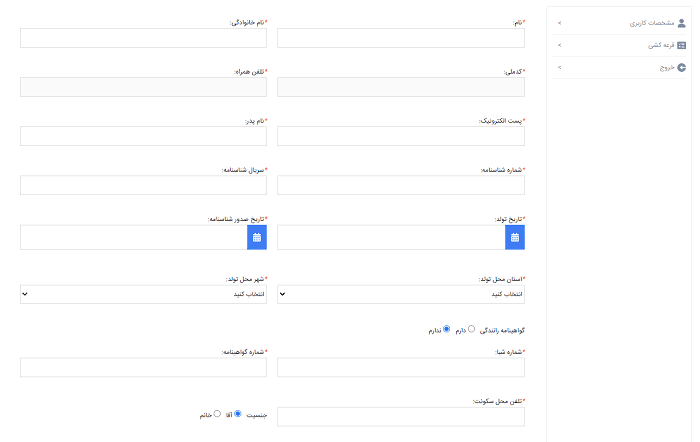Open birth city dropdown شهر محل تولد
The width and height of the screenshot is (700, 442).
(x=143, y=294)
